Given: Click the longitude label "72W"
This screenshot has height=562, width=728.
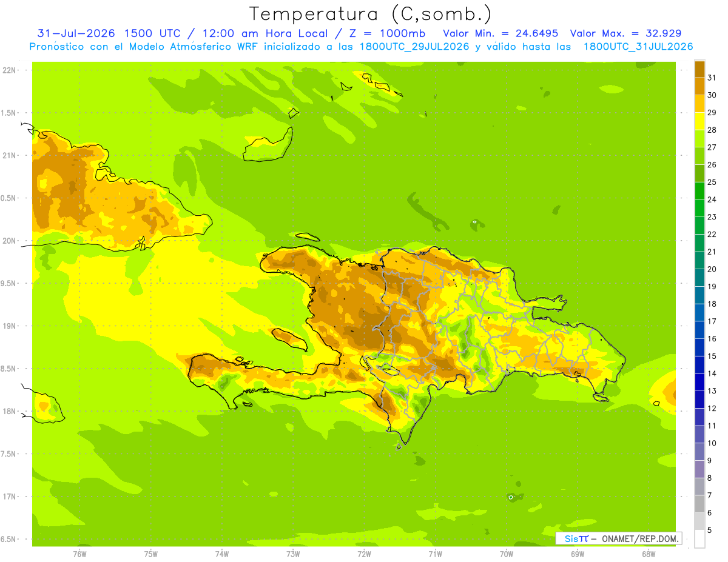Looking at the screenshot, I should tap(364, 554).
